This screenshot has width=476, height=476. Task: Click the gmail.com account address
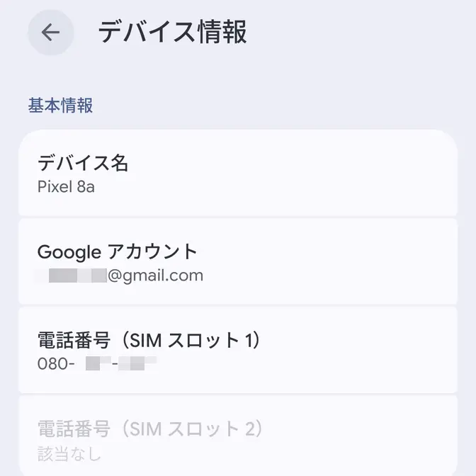155,276
